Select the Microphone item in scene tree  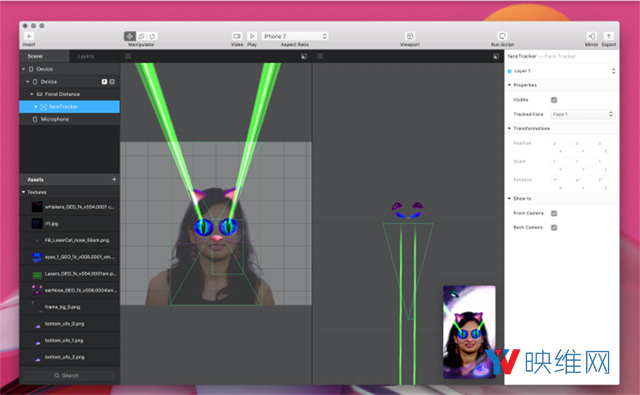[x=69, y=120]
